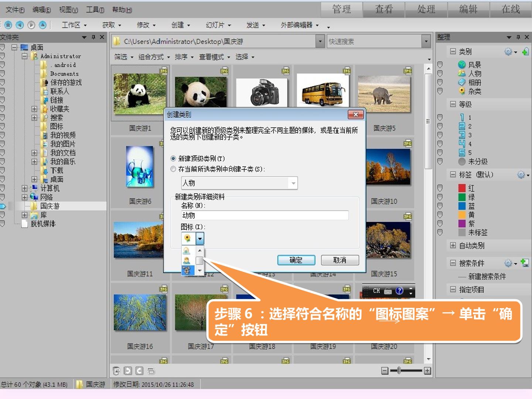Zoom in thumbnails with plus icon
Screen dimensions: 532x399
pyautogui.click(x=427, y=371)
